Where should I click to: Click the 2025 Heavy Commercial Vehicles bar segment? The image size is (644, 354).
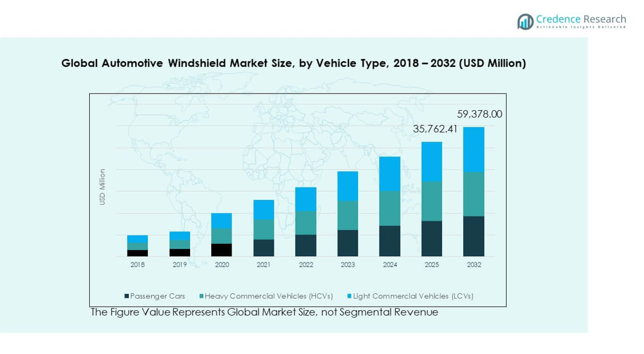pos(432,201)
